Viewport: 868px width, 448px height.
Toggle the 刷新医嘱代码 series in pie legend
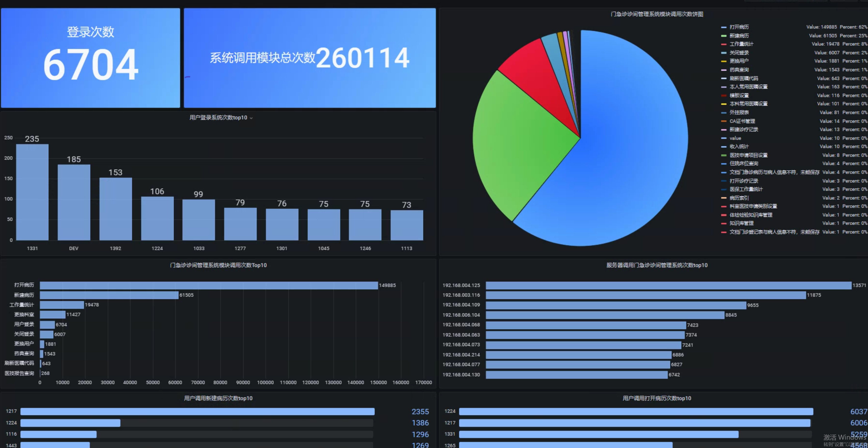click(744, 78)
